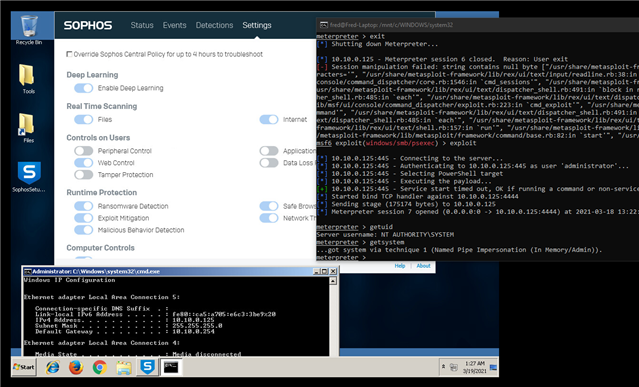This screenshot has height=387, width=639.
Task: Click 'Runtime Protection' section heading
Action: pyautogui.click(x=101, y=192)
